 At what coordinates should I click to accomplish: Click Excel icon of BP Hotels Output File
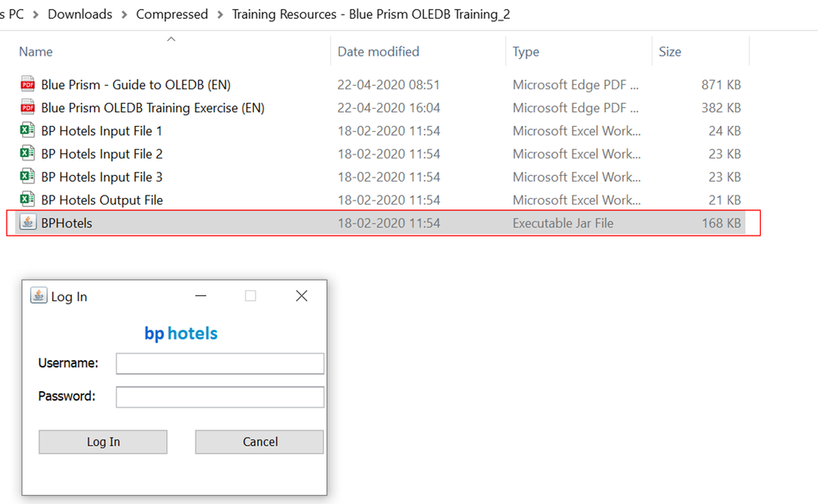click(x=28, y=200)
